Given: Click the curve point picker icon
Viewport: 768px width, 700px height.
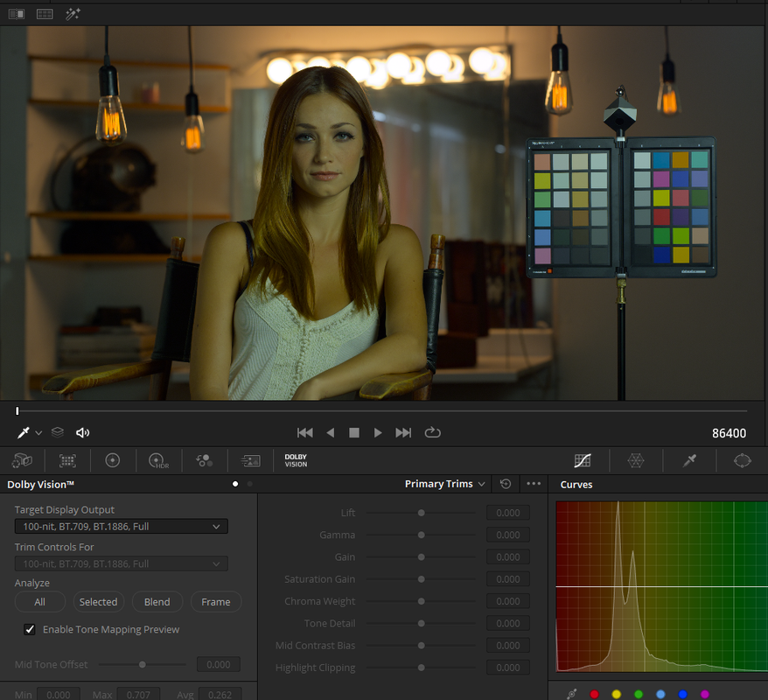Looking at the screenshot, I should pyautogui.click(x=571, y=694).
